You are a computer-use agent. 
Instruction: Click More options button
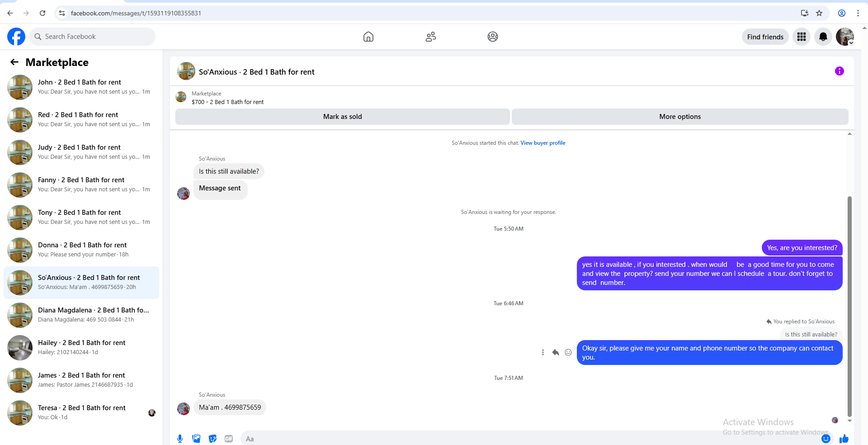tap(680, 117)
